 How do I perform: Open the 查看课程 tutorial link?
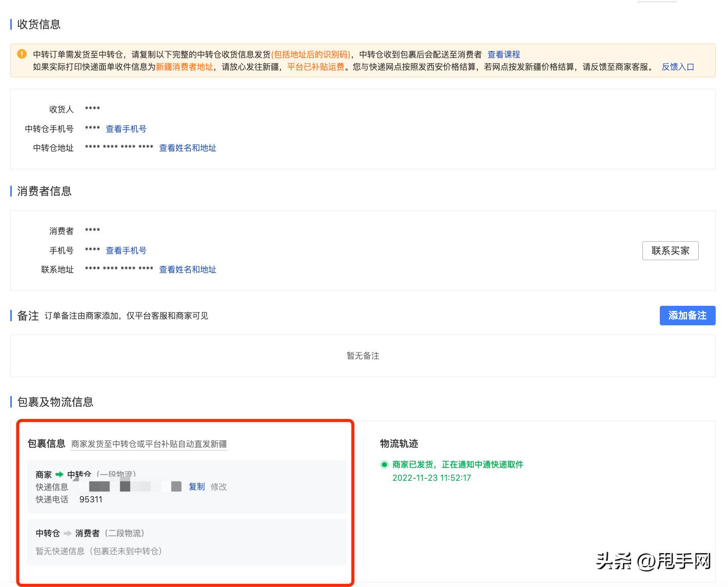point(504,53)
